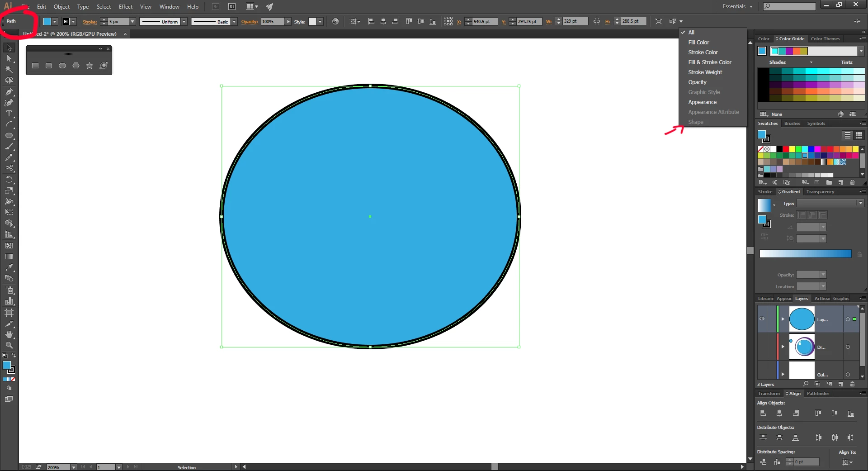Select the Curvature tool

tap(9, 102)
